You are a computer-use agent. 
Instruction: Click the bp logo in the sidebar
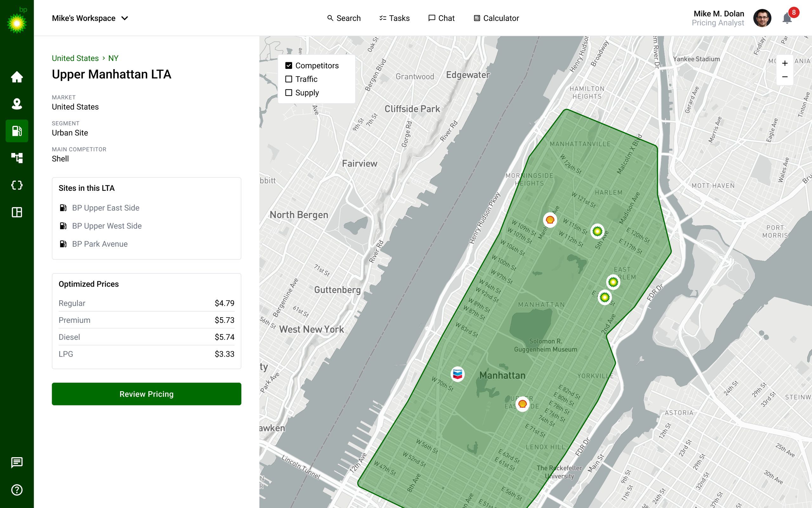(x=17, y=21)
